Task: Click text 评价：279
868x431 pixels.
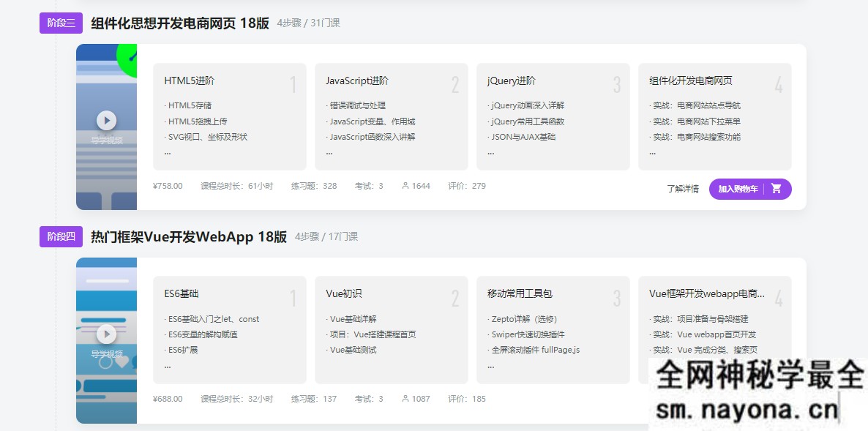Action: click(x=467, y=186)
